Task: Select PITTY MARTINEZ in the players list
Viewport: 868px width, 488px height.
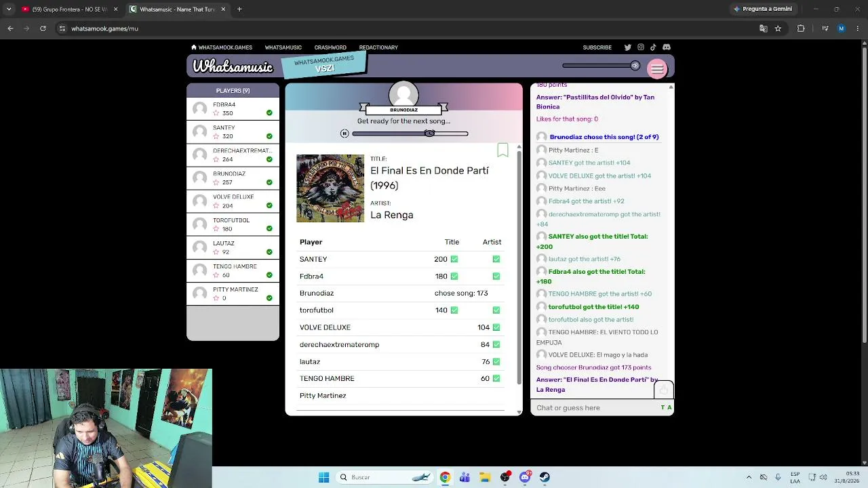Action: [233, 293]
